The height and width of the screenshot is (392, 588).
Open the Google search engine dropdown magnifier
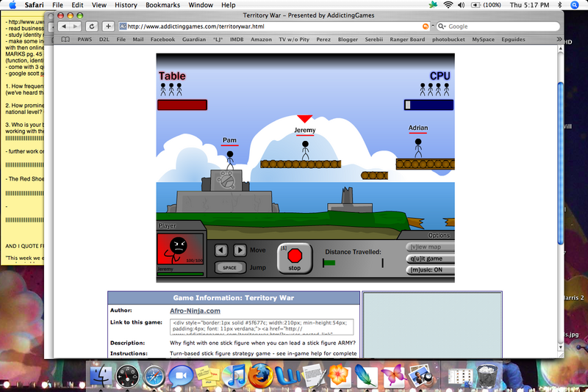pyautogui.click(x=442, y=26)
